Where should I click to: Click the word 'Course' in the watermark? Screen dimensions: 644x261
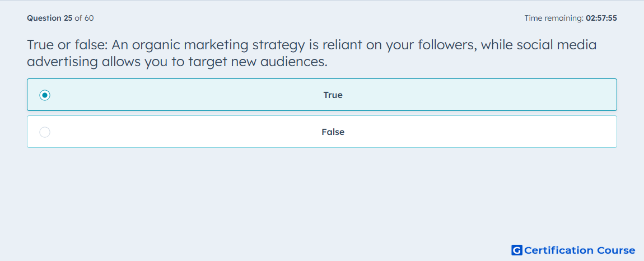616,250
